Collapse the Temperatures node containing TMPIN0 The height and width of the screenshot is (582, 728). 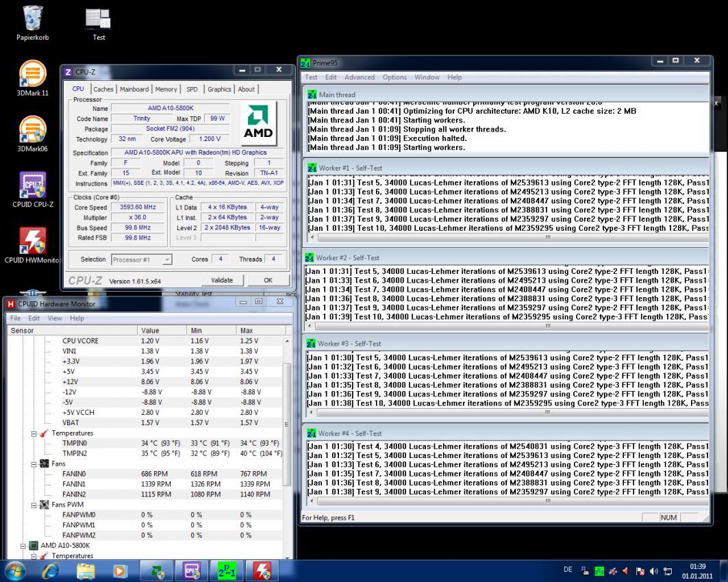click(x=34, y=433)
